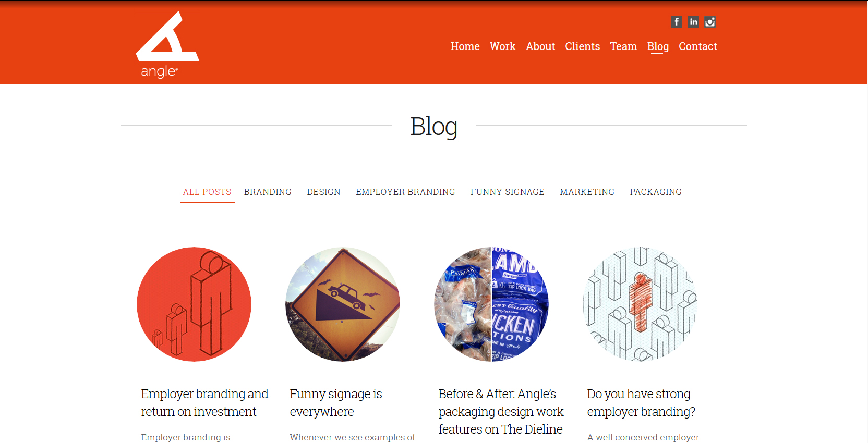Open the Facebook social icon
Viewport: 868px width, 443px height.
tap(677, 22)
